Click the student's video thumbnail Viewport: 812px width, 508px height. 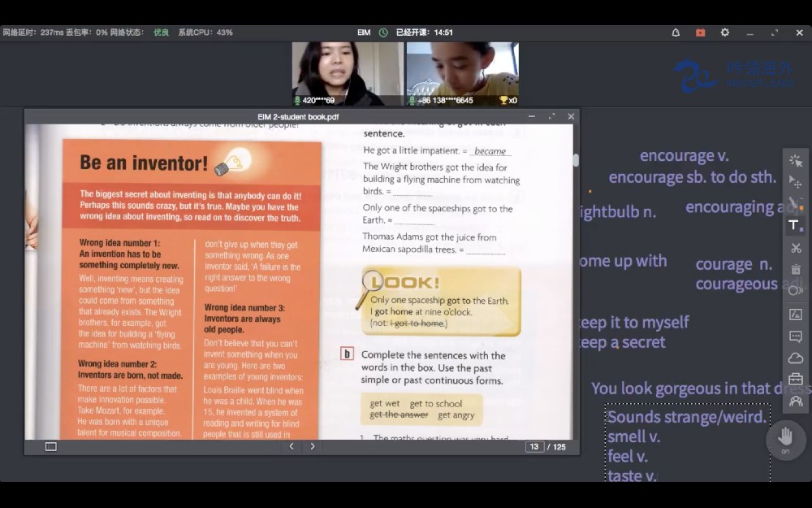click(x=462, y=73)
